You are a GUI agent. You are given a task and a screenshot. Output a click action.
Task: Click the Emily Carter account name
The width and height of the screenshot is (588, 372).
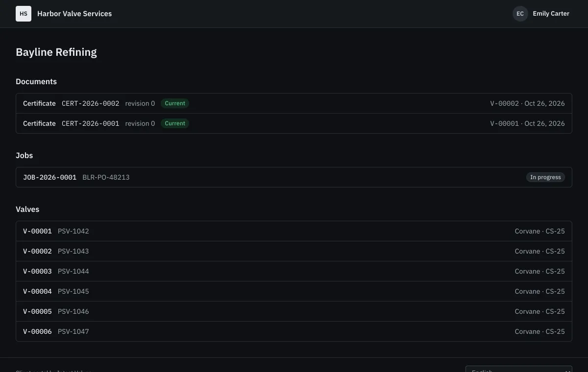[551, 14]
